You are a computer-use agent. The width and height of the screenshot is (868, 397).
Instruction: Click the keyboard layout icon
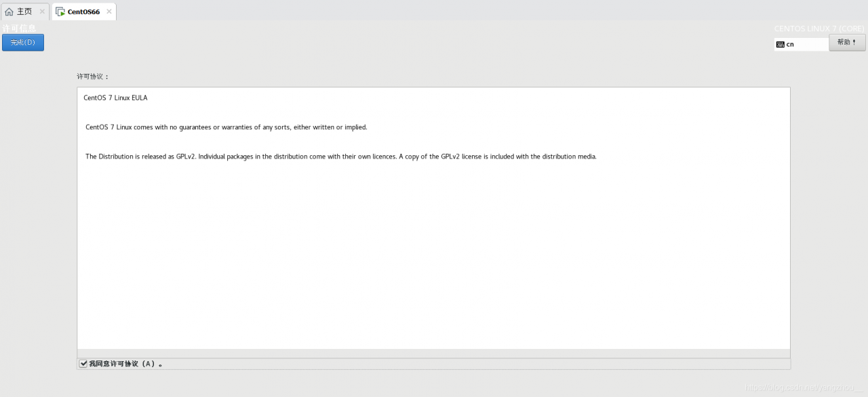pos(781,44)
